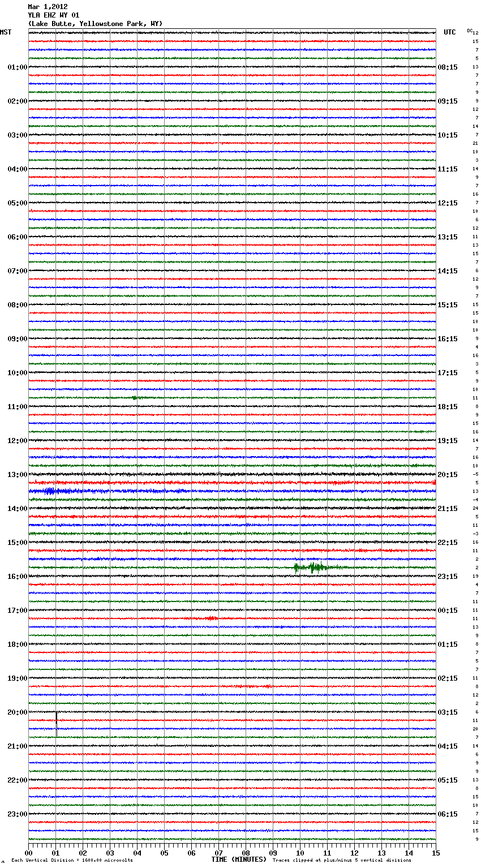Image resolution: width=481 pixels, height=868 pixels.
Task: Click minute tick label '08' on x-axis
Action: click(246, 853)
